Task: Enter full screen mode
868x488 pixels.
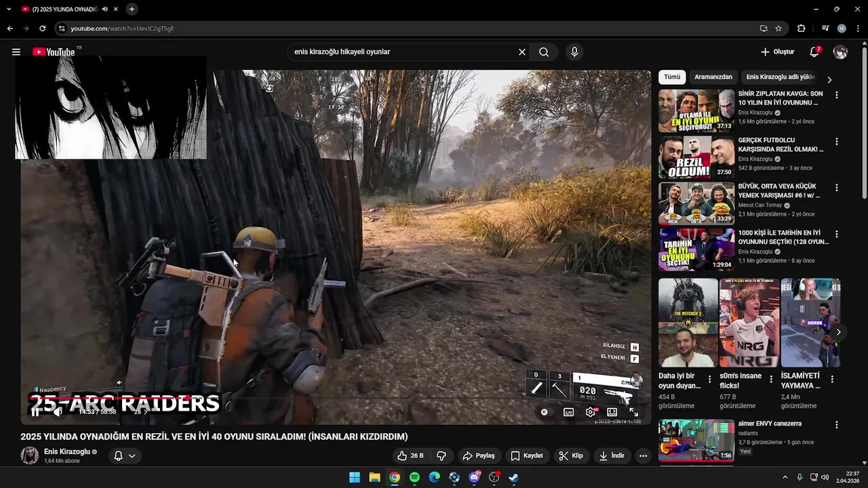Action: pos(633,412)
